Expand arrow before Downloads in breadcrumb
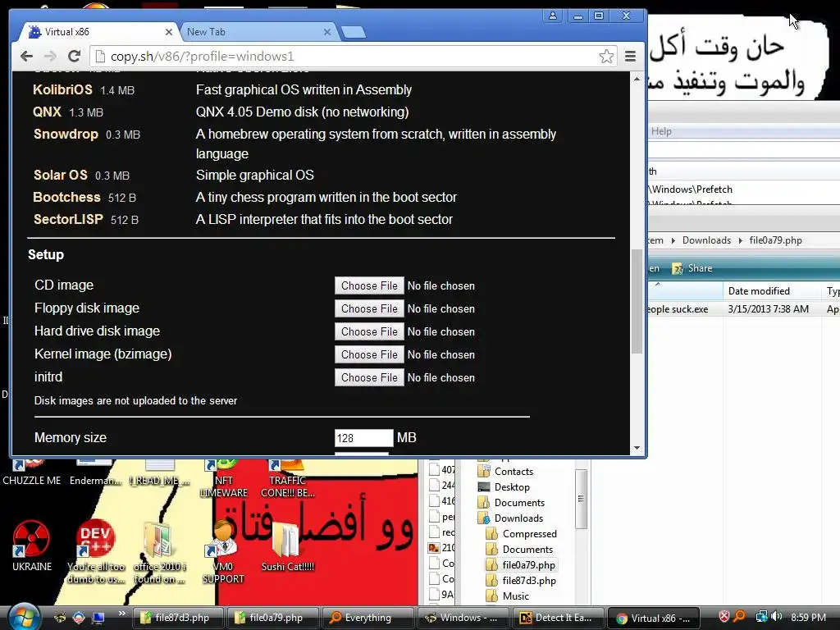This screenshot has width=840, height=630. [x=673, y=240]
